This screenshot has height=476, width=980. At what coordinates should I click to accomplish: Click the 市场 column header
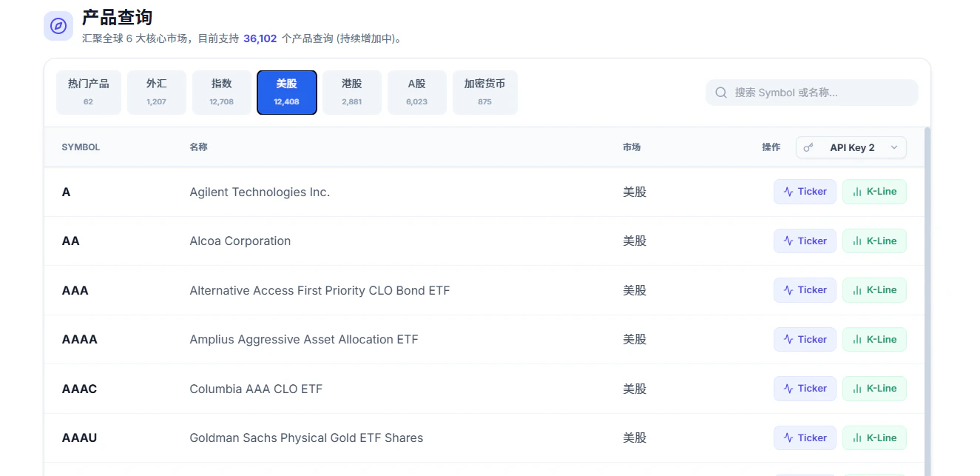(632, 147)
